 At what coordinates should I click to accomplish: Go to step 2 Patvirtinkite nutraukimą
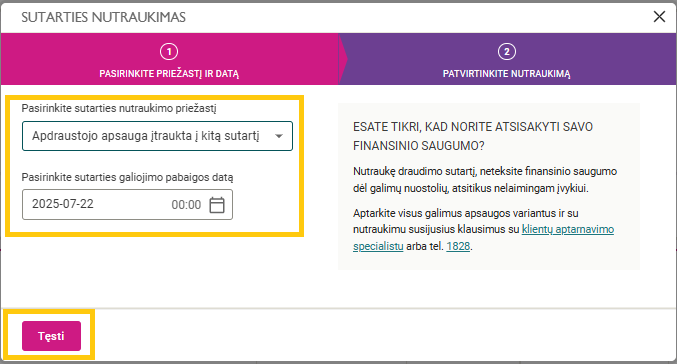(506, 59)
